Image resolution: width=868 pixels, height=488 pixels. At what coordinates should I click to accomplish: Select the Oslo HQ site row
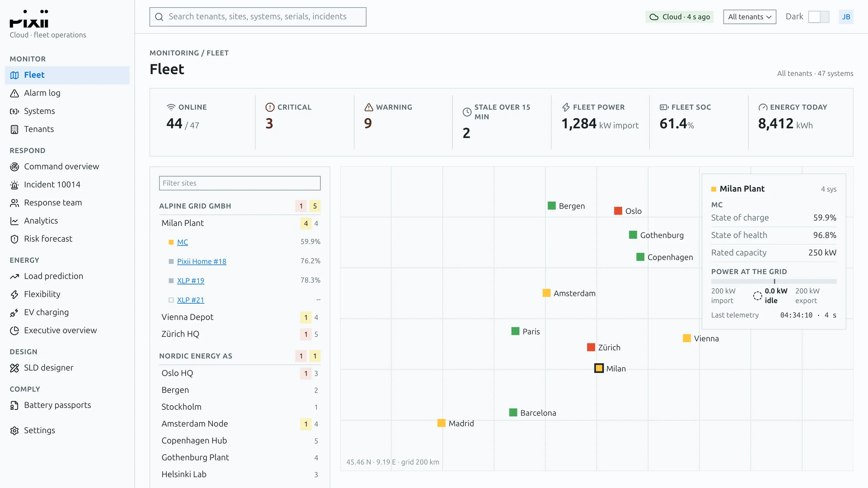tap(240, 373)
